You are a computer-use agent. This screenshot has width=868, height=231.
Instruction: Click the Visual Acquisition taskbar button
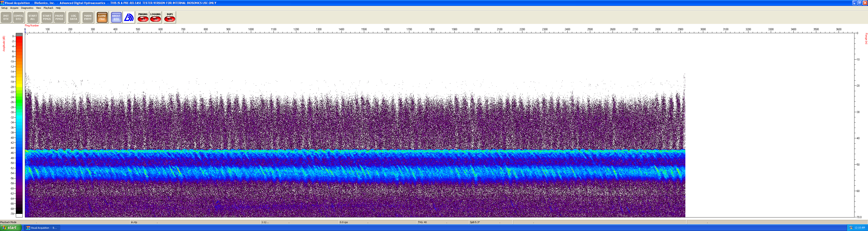42,228
